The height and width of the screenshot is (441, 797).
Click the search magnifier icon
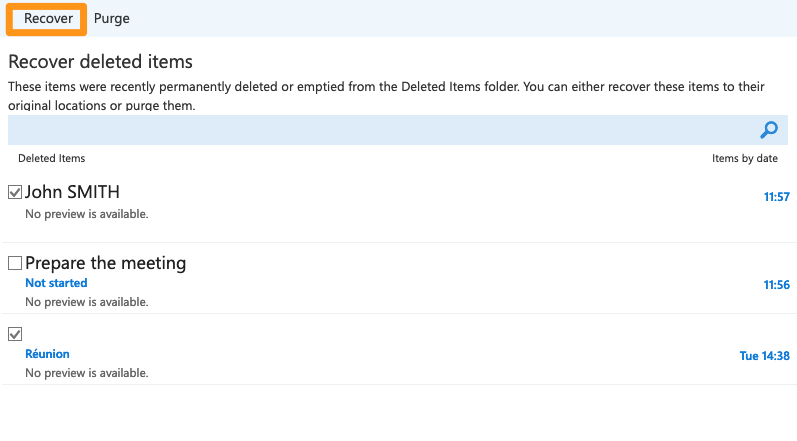tap(769, 130)
